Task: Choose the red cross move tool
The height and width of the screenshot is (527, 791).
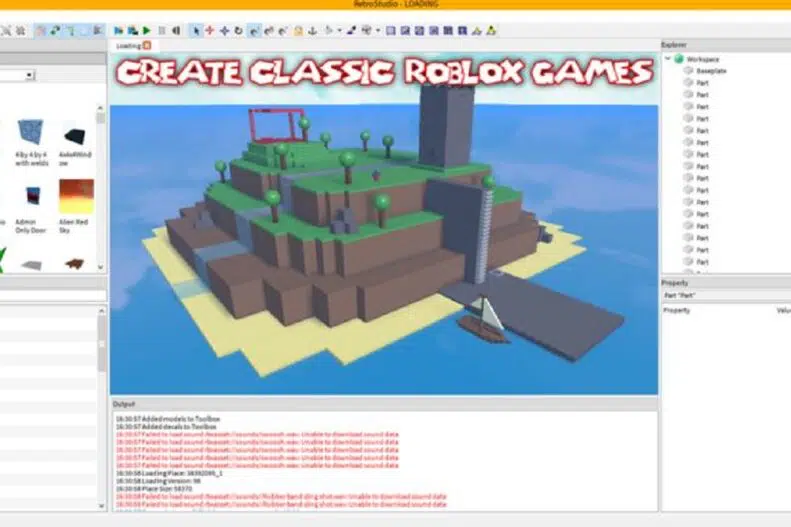Action: point(210,31)
